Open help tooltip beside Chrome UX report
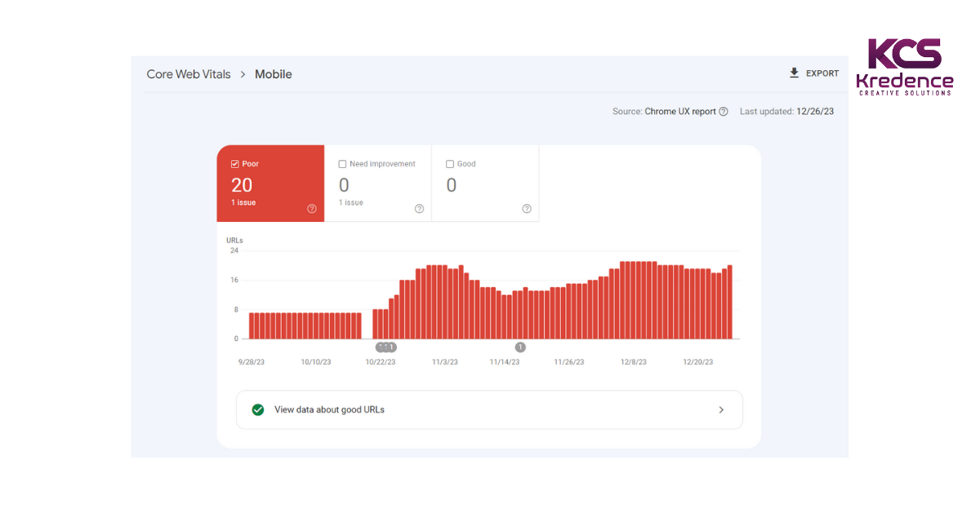 [724, 112]
